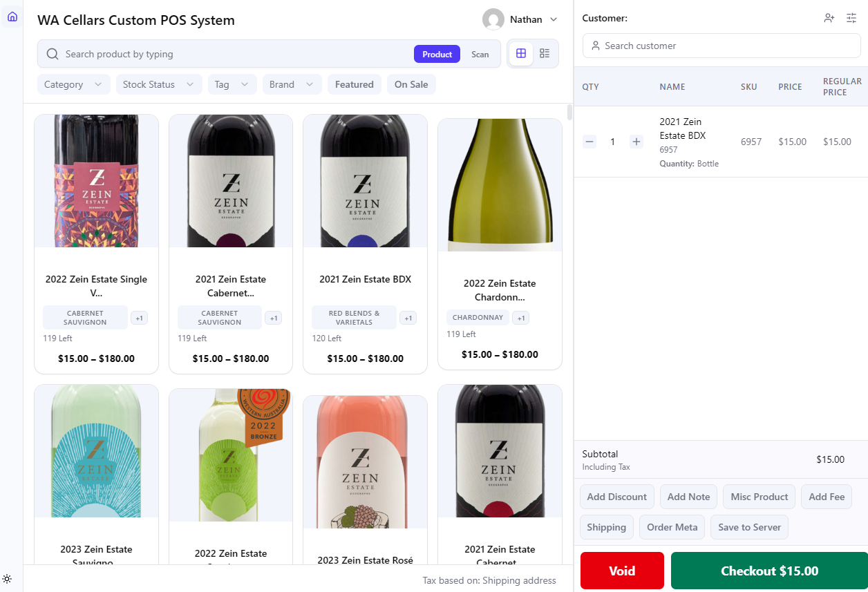
Task: Select 2022 Zein Estate Single V... product image
Action: tap(96, 181)
